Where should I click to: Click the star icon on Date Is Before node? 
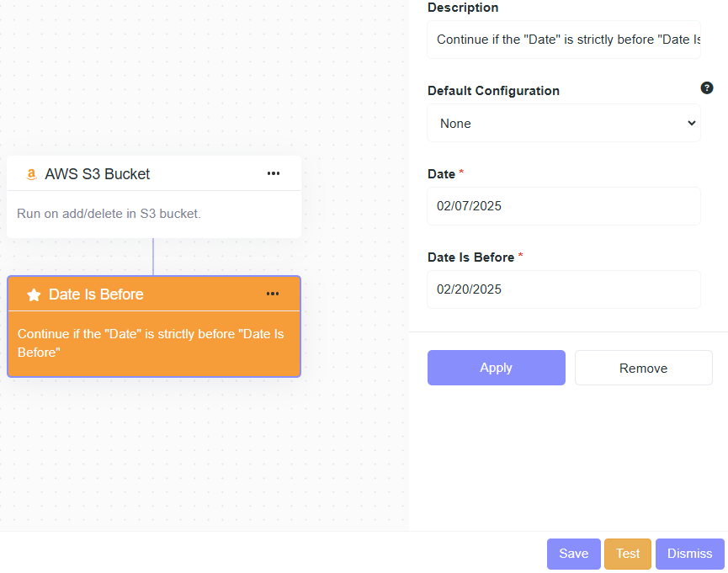coord(34,294)
